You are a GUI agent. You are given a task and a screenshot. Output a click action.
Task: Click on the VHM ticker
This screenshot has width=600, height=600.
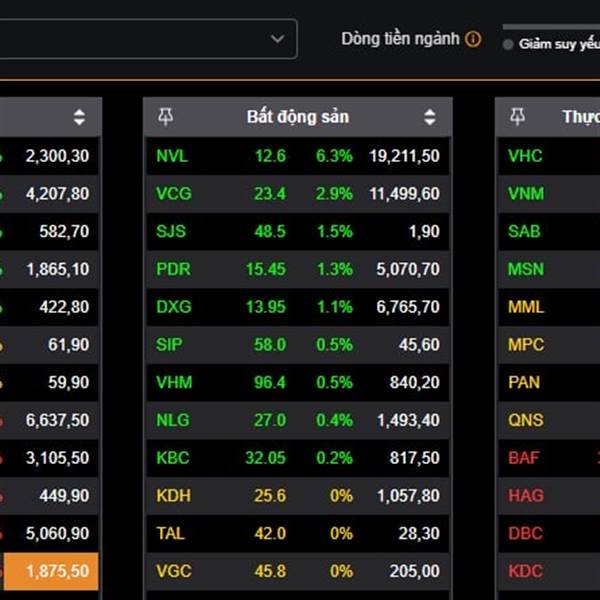click(172, 382)
